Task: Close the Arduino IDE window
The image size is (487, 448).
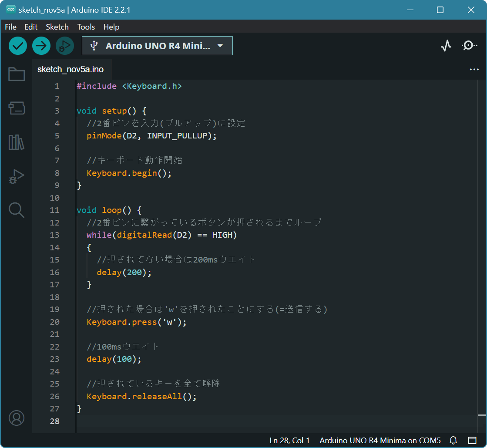Action: pos(471,10)
